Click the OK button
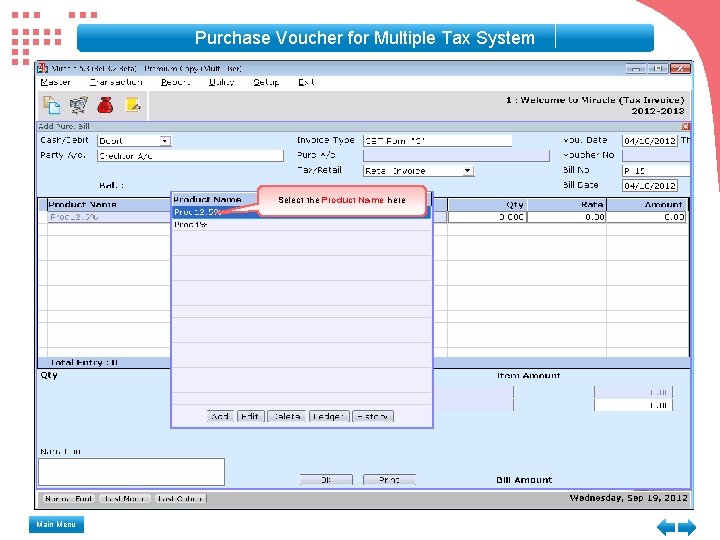The image size is (720, 540). [x=326, y=480]
